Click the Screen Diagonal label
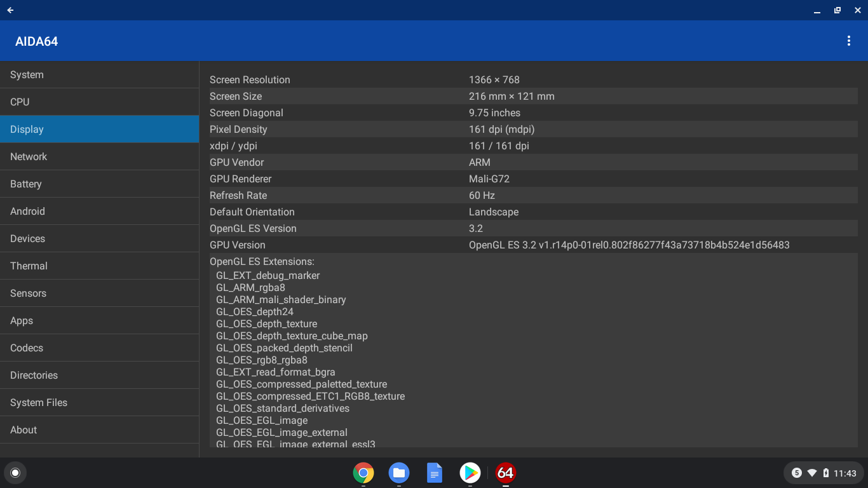This screenshot has width=868, height=488. pyautogui.click(x=247, y=112)
